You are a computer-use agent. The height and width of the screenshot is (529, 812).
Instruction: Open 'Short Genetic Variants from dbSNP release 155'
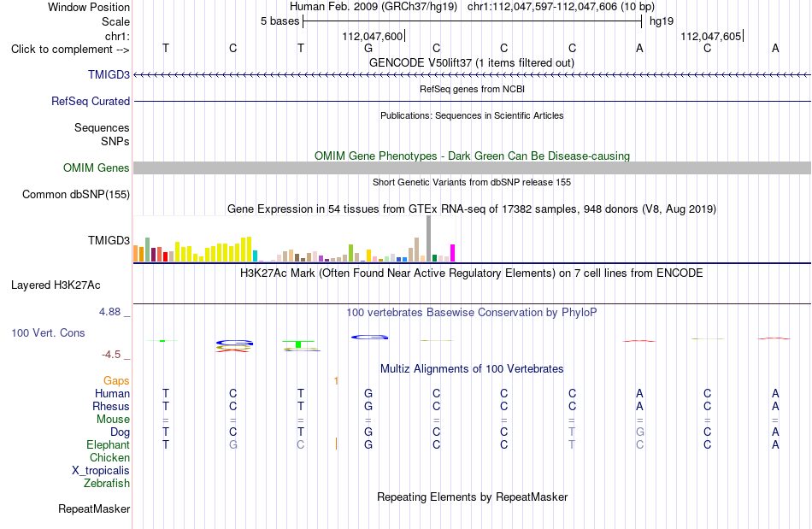472,182
